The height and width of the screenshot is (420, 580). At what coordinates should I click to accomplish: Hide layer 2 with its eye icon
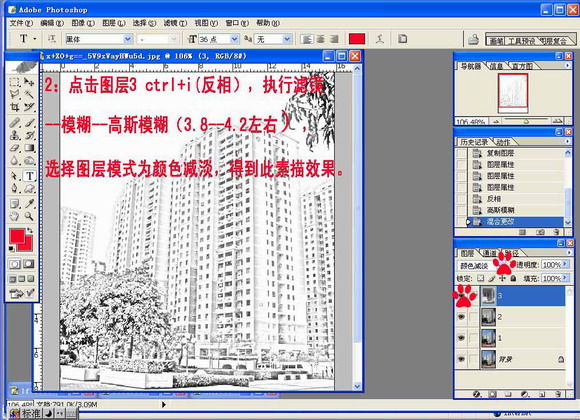[x=461, y=317]
